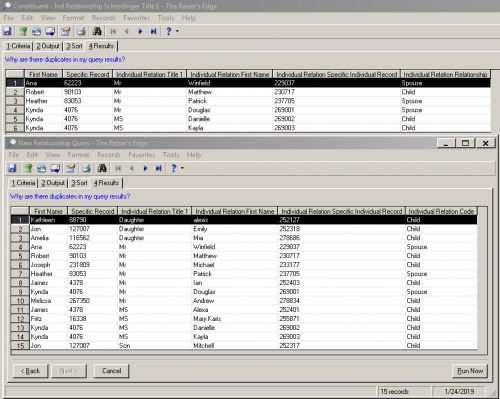Click the Run Now exclamation icon in Constituent window

pos(23,31)
